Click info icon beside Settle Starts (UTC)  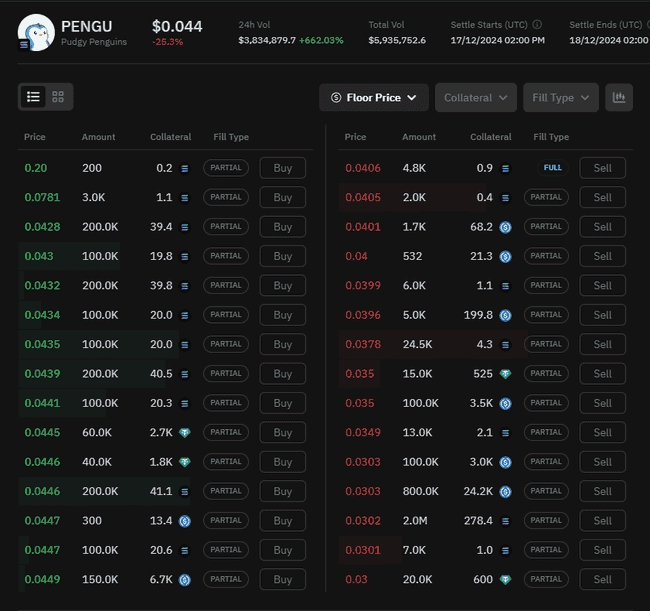tap(537, 24)
